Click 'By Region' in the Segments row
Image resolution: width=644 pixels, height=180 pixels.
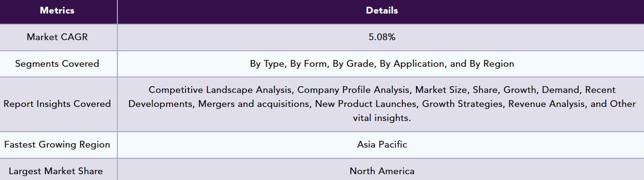coord(492,64)
